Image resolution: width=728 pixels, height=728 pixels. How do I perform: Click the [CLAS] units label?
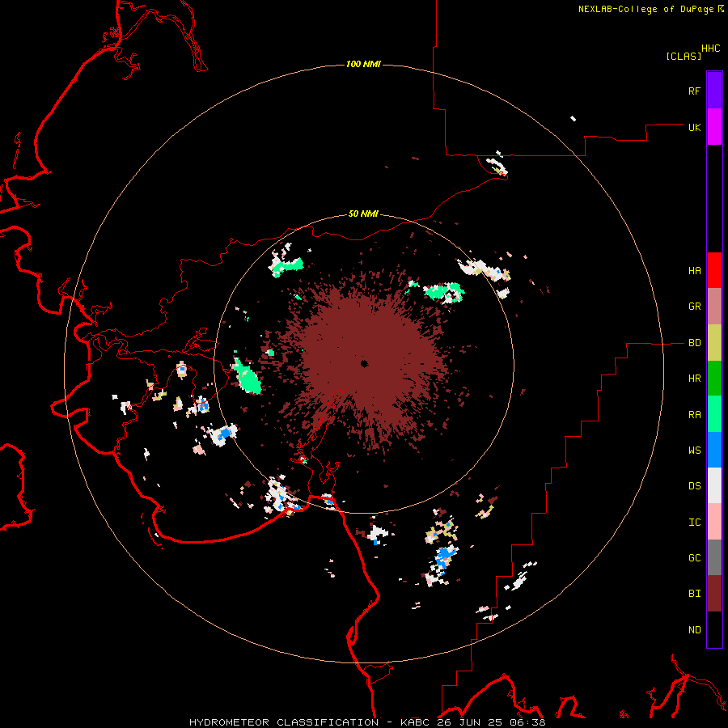pos(684,57)
